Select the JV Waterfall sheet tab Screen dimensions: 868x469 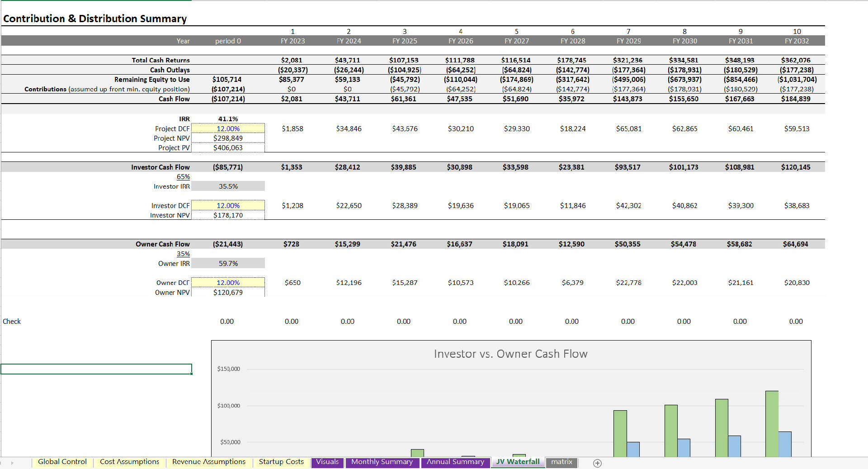tap(518, 462)
